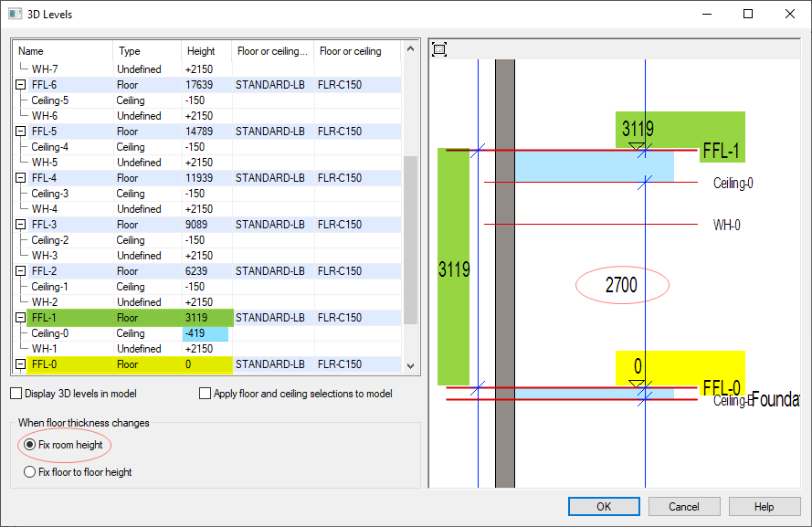Open Help for 3D Levels
This screenshot has height=527, width=812.
pyautogui.click(x=764, y=507)
